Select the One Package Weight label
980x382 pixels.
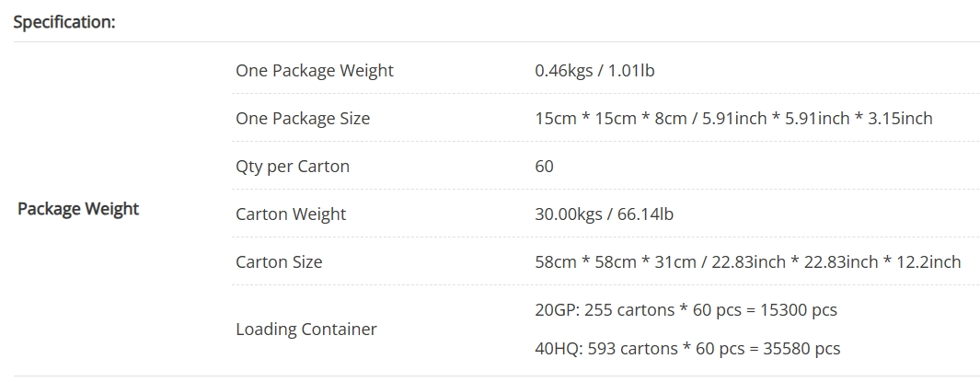coord(314,71)
